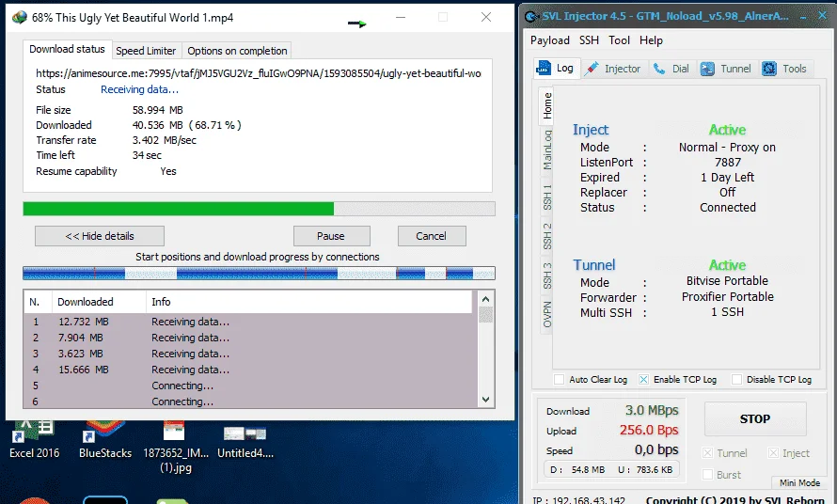
Task: Click the ListenPort value 7887
Action: (728, 162)
